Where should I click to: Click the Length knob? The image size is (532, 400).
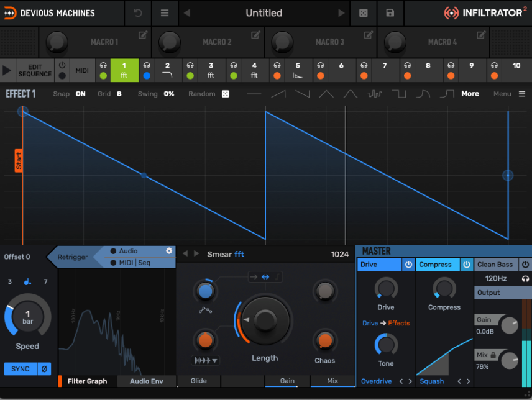[x=265, y=320]
